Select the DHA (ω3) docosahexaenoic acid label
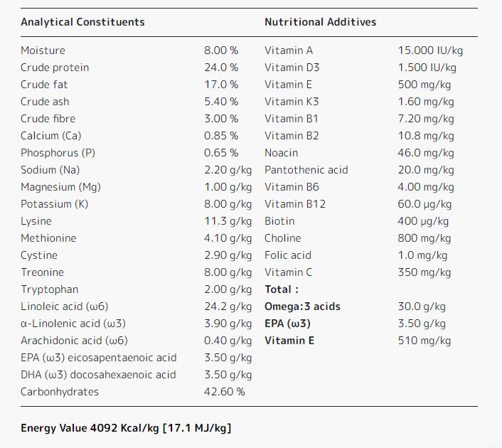The height and width of the screenshot is (448, 502). pyautogui.click(x=98, y=375)
